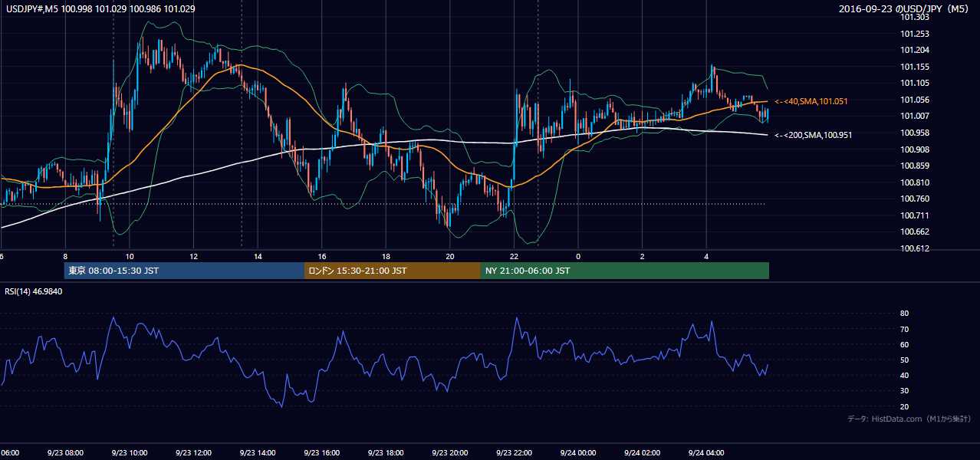
Task: Click RSI axis level 80
Action: pyautogui.click(x=905, y=314)
